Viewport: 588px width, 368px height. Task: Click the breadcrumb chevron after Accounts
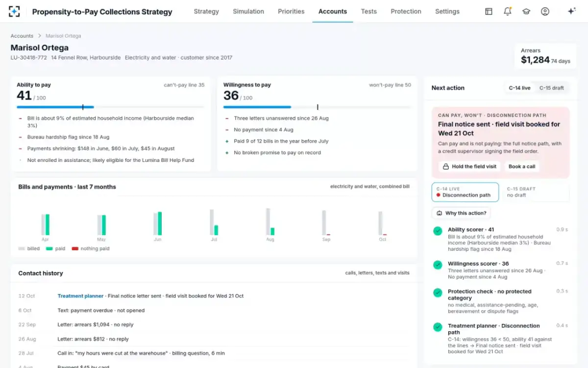tap(40, 36)
